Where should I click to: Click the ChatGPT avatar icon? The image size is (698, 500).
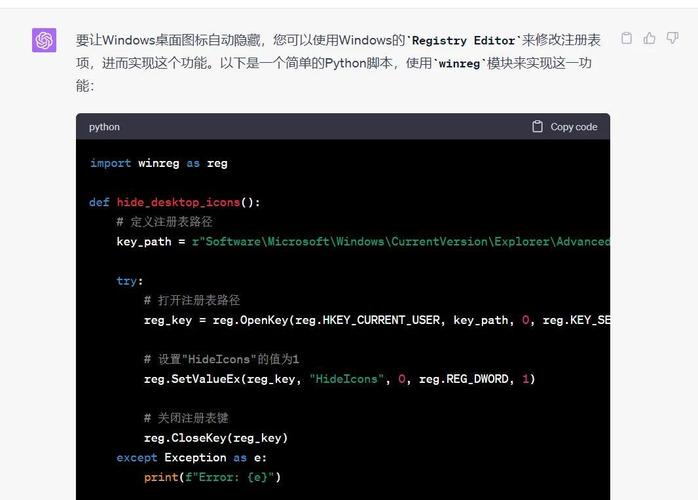(x=44, y=40)
